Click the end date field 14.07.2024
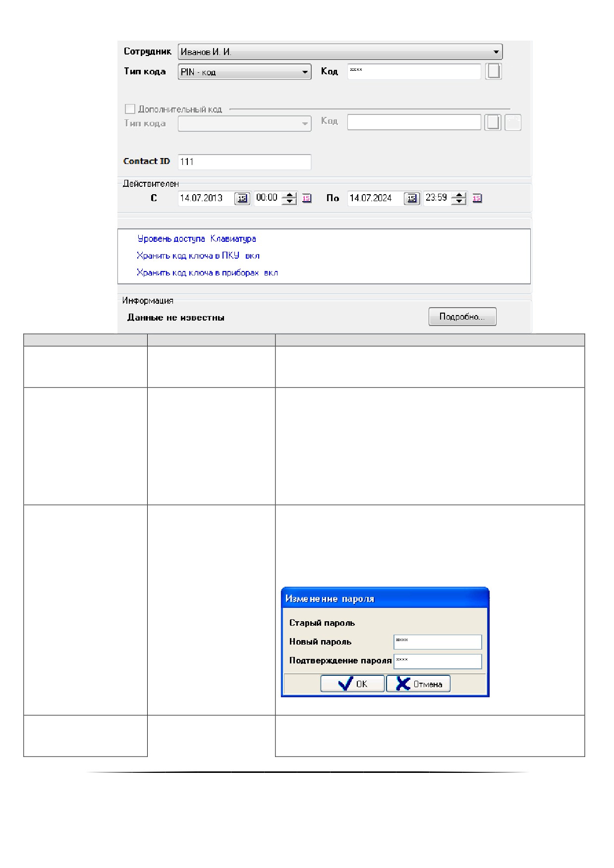 pos(375,198)
